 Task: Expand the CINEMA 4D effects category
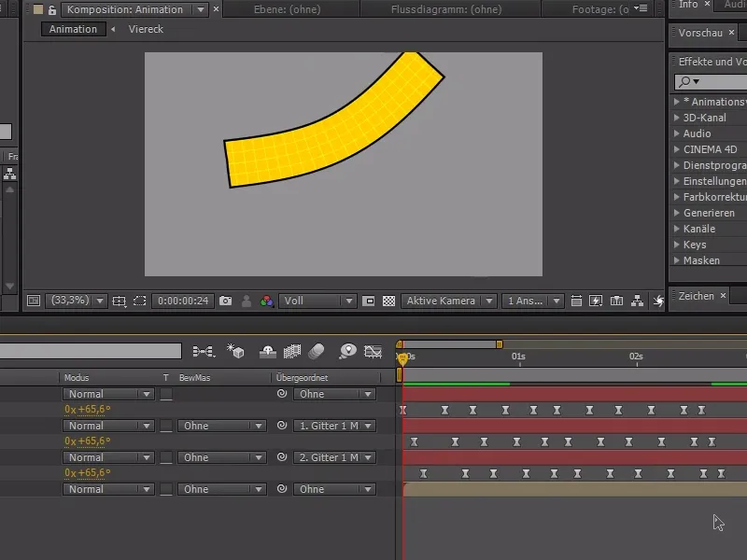(x=676, y=149)
